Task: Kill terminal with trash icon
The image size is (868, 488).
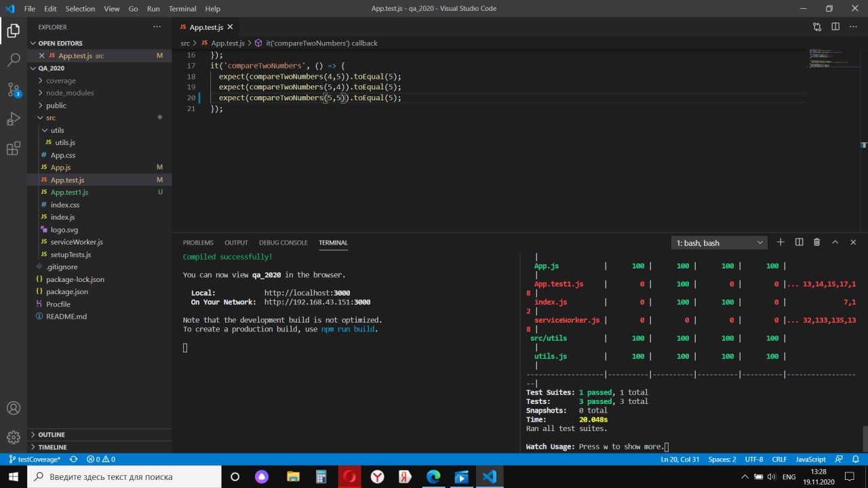Action: point(816,242)
